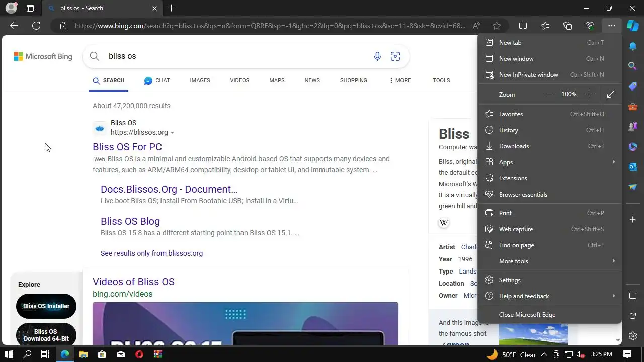Click the Microsoft Bing logo
This screenshot has width=644, height=362.
click(43, 56)
